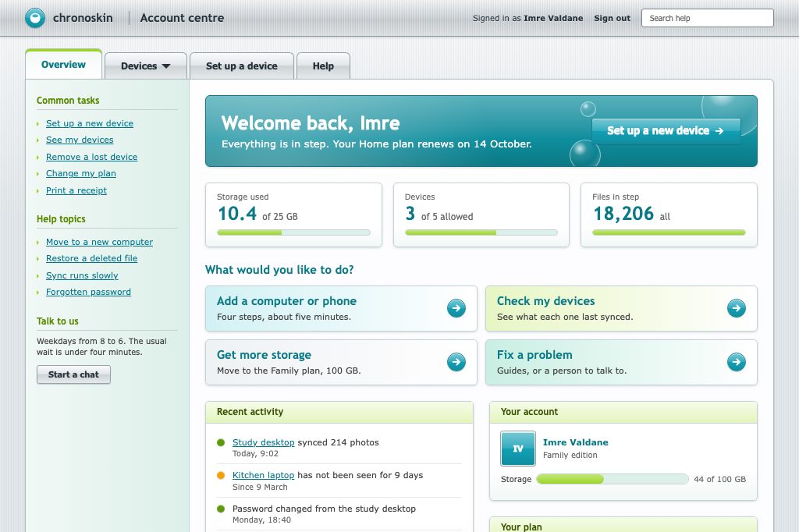Switch to the Overview tab
799x532 pixels.
click(64, 65)
